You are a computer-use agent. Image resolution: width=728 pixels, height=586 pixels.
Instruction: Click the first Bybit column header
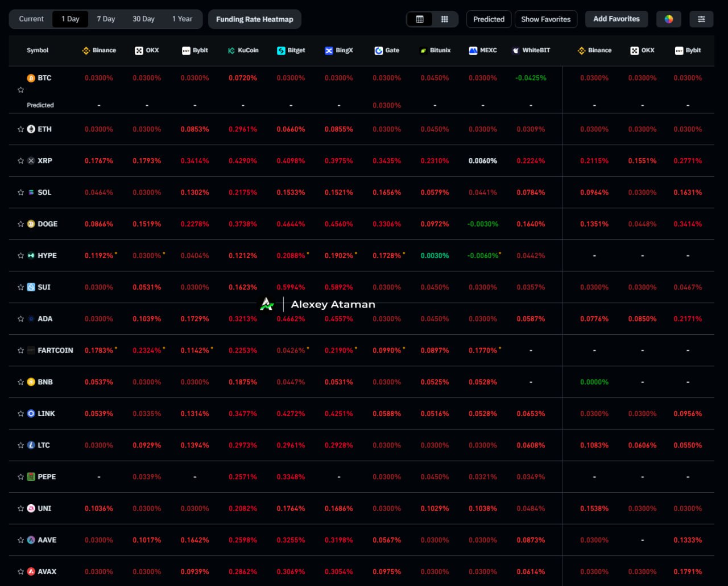(195, 51)
